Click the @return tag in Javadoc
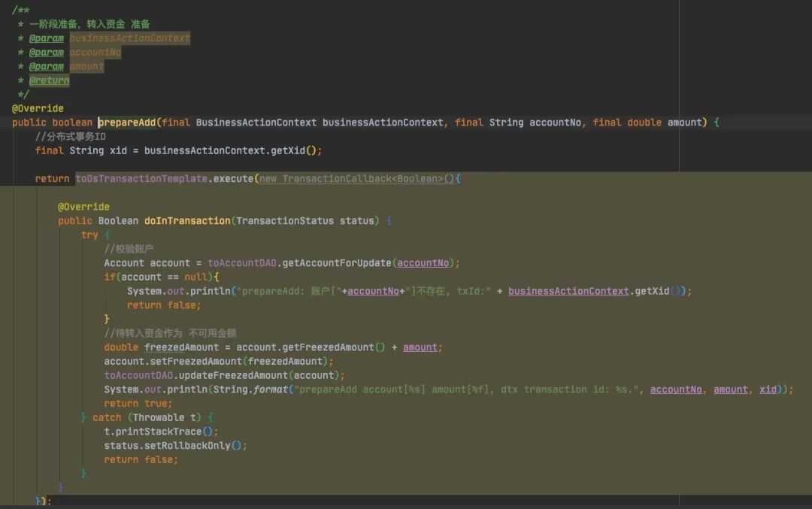Screen dimensions: 812x509 pyautogui.click(x=49, y=80)
